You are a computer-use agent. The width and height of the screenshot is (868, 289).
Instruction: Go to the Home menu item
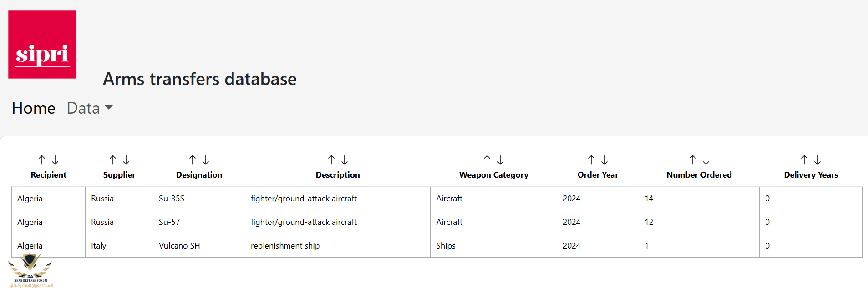pos(34,108)
